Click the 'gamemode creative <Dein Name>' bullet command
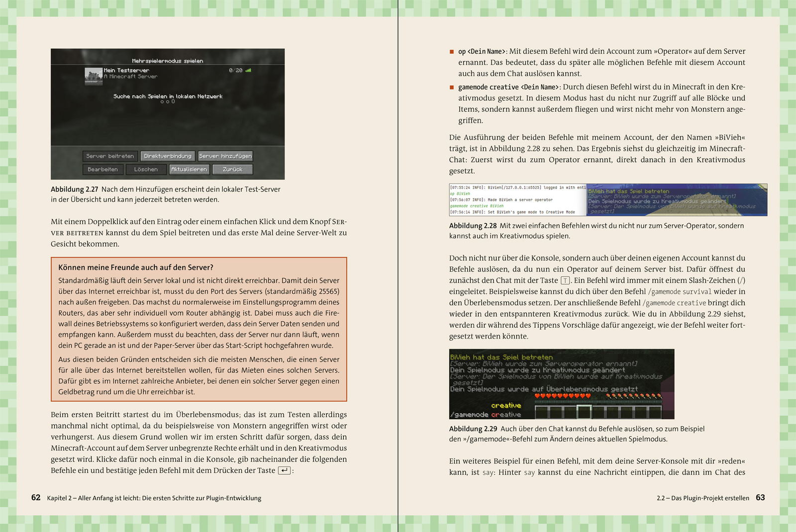Screen dimensions: 796x532 (508, 87)
